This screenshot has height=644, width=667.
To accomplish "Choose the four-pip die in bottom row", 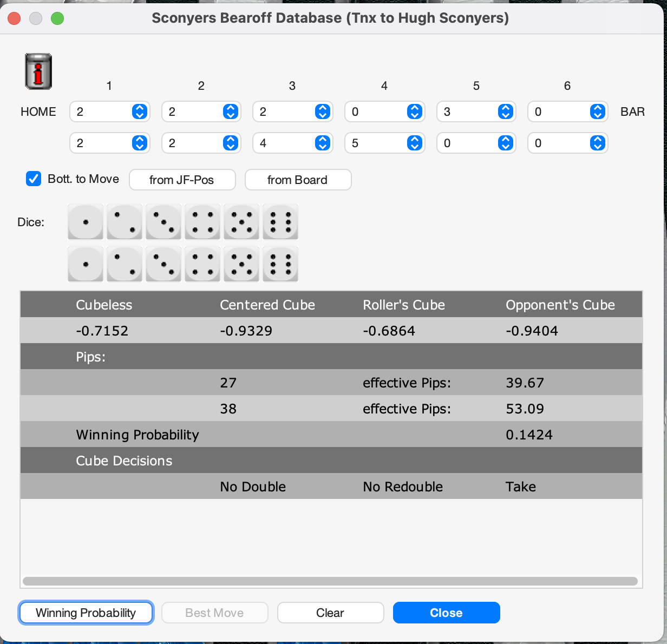I will pos(202,265).
